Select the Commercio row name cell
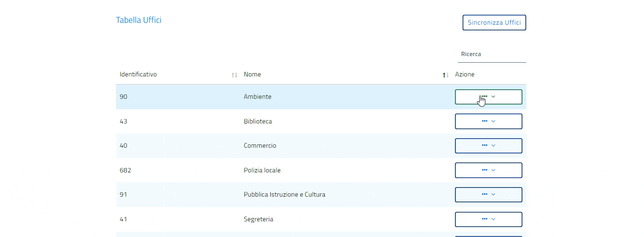644x237 pixels. point(260,146)
